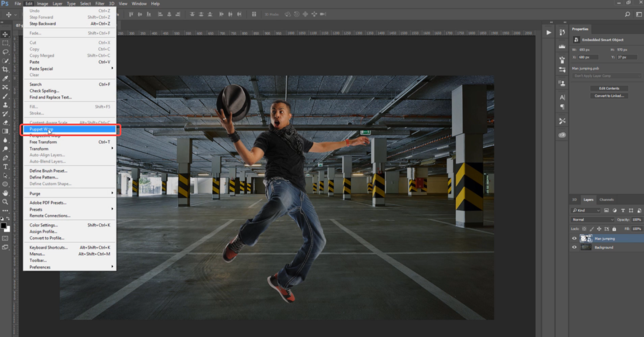Pick the Crop tool

(x=5, y=69)
